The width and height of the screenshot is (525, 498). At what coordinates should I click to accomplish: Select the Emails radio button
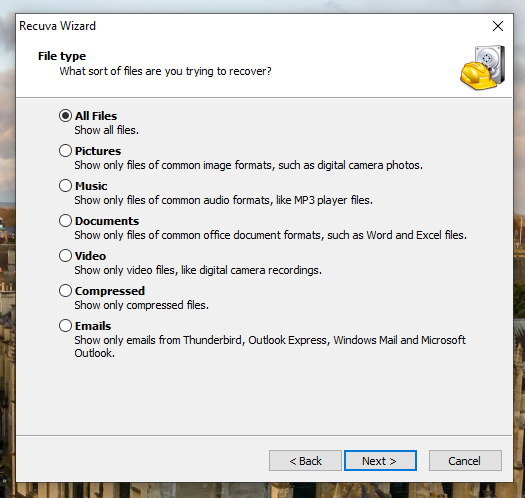click(x=65, y=326)
